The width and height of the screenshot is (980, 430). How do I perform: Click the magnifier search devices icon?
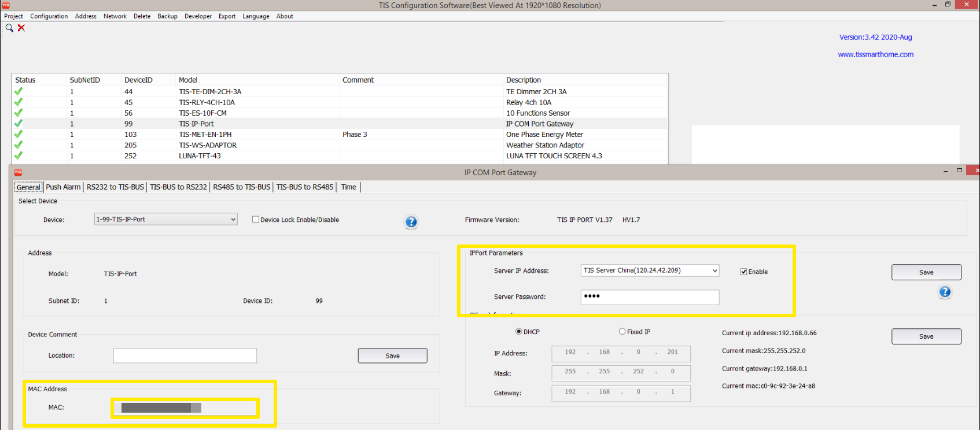pos(9,28)
